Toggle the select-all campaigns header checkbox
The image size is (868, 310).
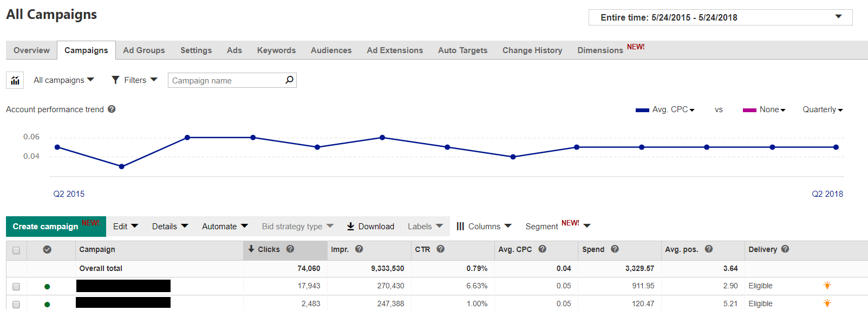coord(16,250)
